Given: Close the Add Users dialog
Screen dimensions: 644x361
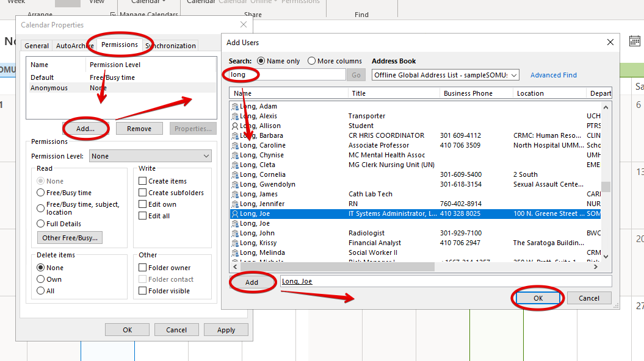Looking at the screenshot, I should click(x=610, y=43).
